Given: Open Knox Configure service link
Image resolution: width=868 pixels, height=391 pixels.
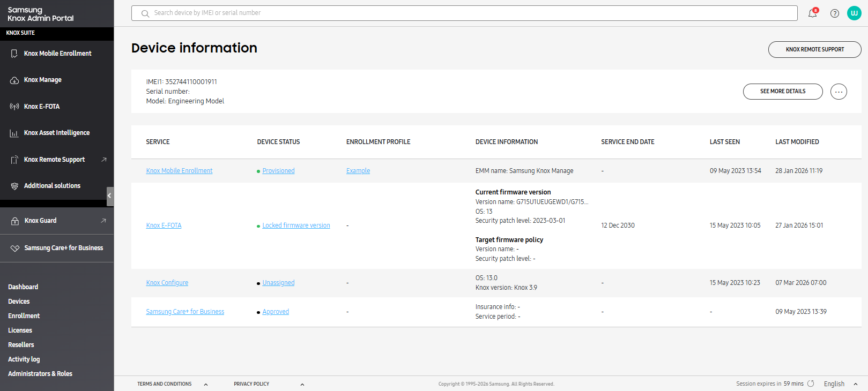Looking at the screenshot, I should pos(167,283).
